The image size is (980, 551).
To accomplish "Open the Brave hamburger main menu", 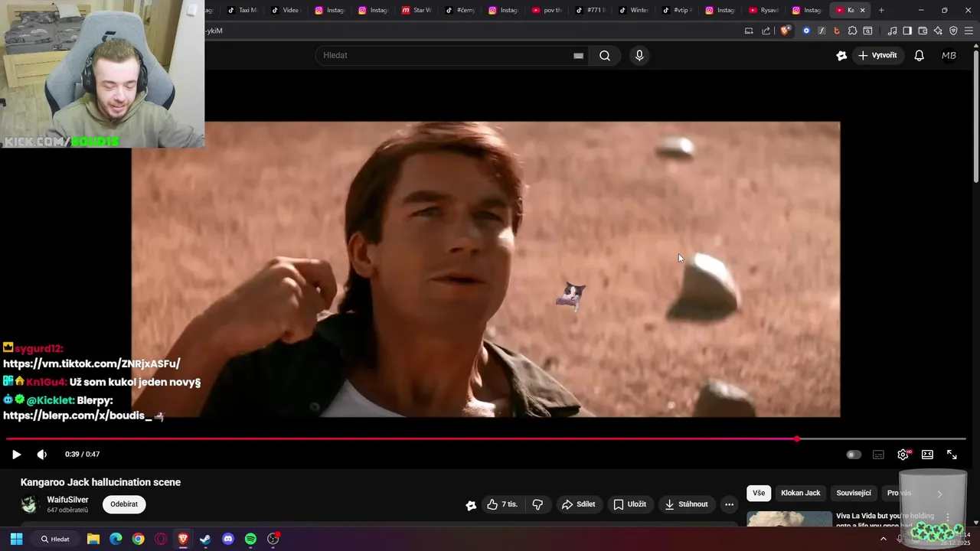I will [x=969, y=31].
